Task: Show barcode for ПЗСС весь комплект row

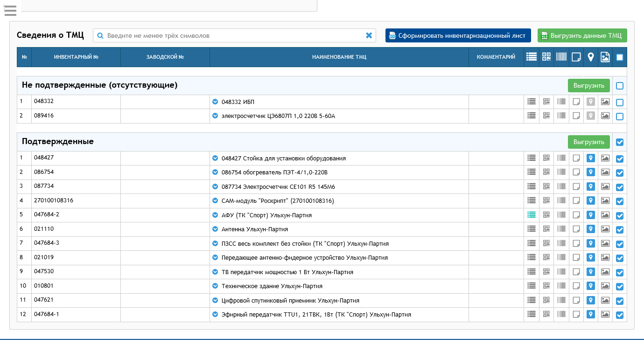Action: (561, 243)
